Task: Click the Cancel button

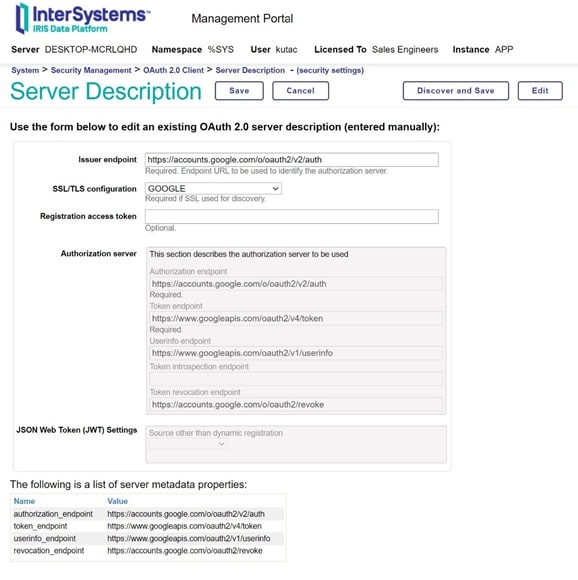Action: [300, 91]
